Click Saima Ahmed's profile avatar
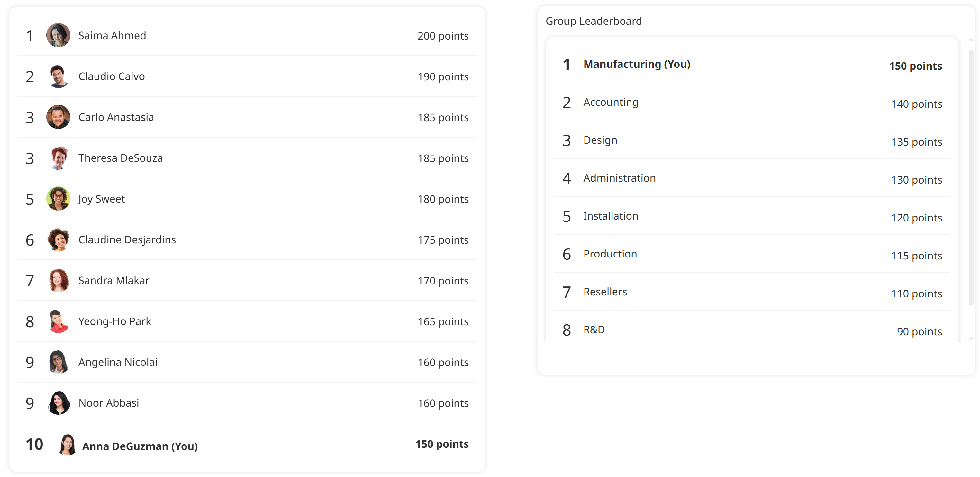The width and height of the screenshot is (980, 477). pos(58,35)
